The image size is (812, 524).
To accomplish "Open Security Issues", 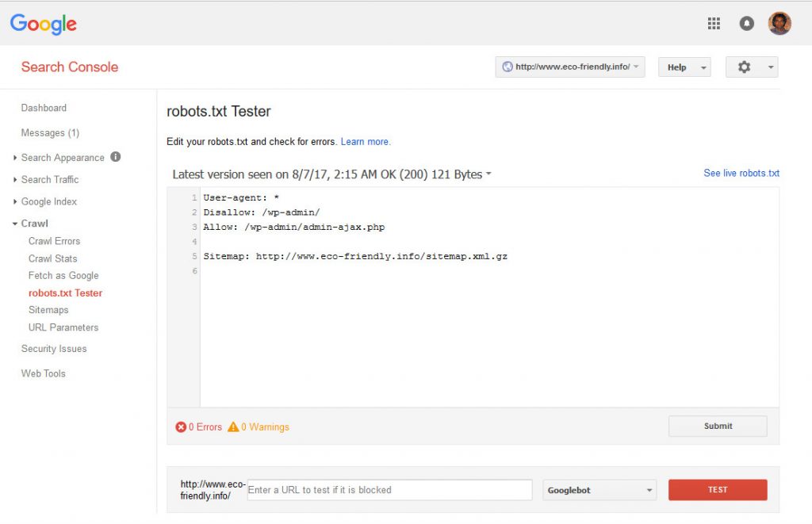I will pos(54,349).
